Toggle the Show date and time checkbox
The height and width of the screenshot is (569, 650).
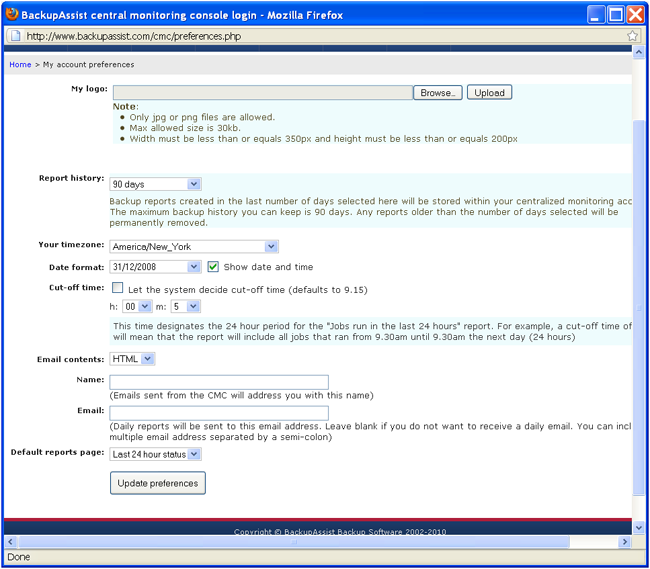pos(213,266)
